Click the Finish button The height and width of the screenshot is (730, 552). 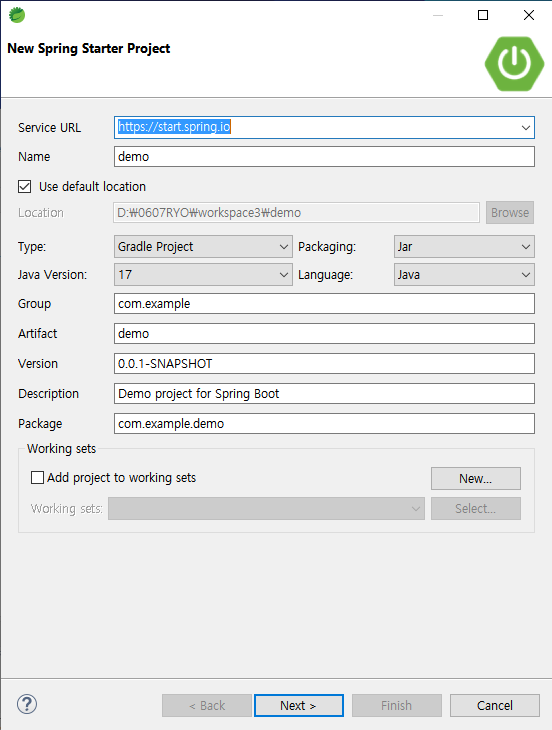[x=397, y=706]
